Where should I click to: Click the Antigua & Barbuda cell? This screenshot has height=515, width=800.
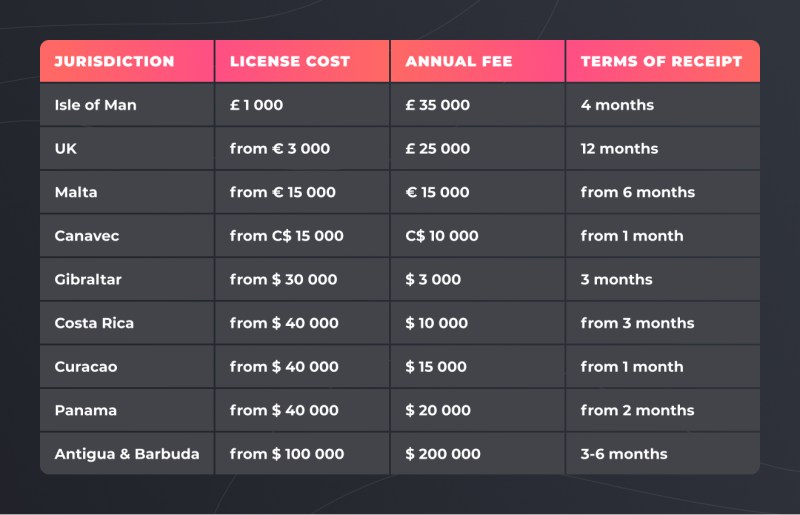click(x=127, y=454)
